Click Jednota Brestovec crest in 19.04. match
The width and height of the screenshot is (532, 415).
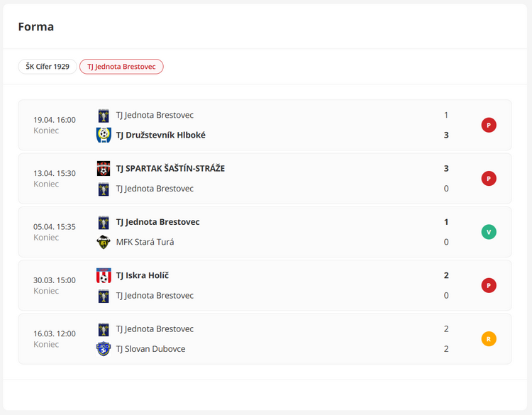104,116
